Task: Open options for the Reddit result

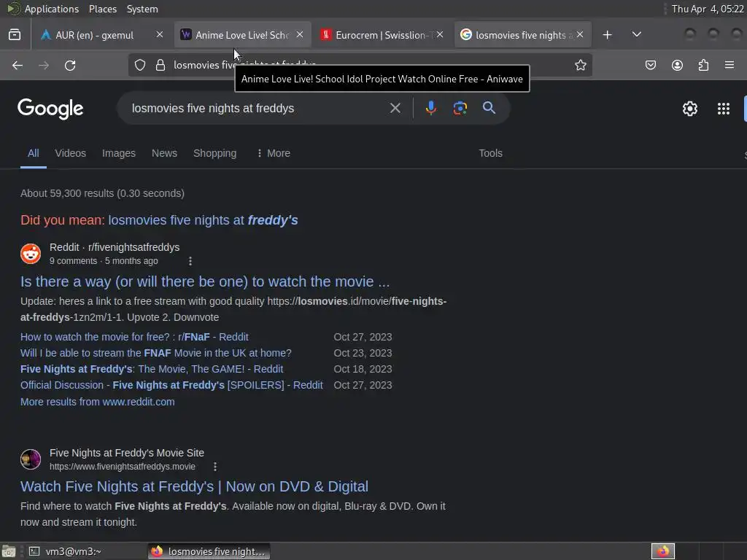Action: click(x=190, y=261)
